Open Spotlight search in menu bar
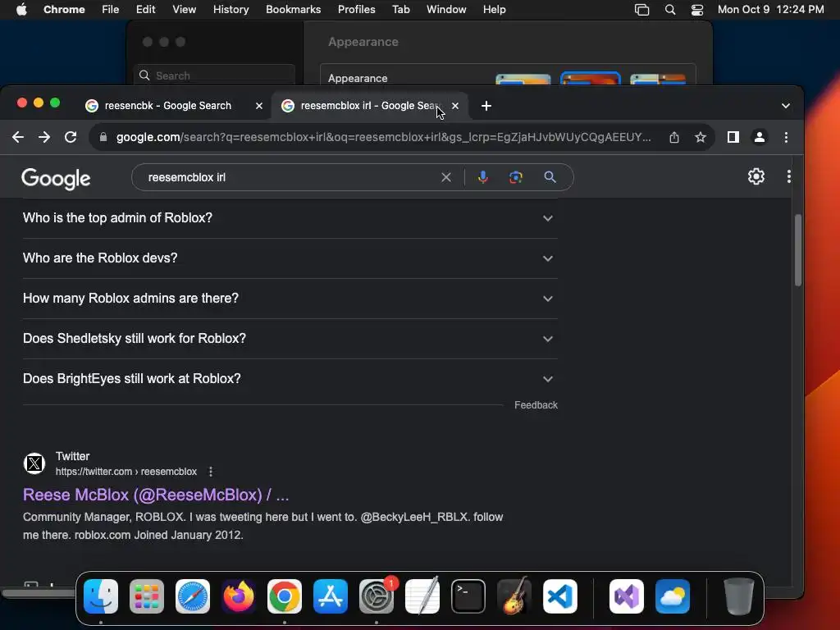 coord(669,10)
